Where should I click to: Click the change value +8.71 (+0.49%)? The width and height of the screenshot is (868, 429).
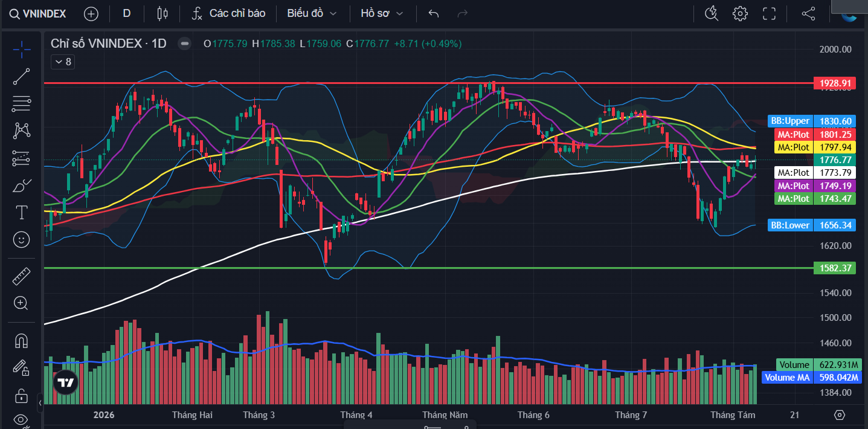coord(428,44)
